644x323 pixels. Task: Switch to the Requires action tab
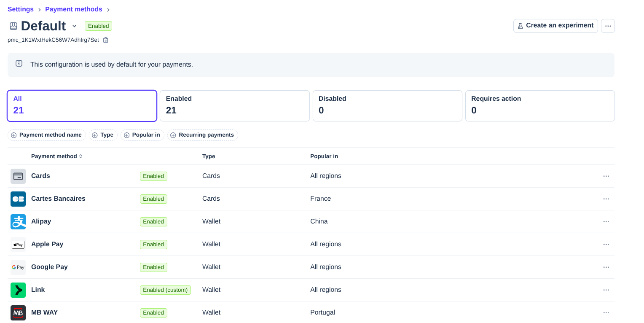point(539,106)
